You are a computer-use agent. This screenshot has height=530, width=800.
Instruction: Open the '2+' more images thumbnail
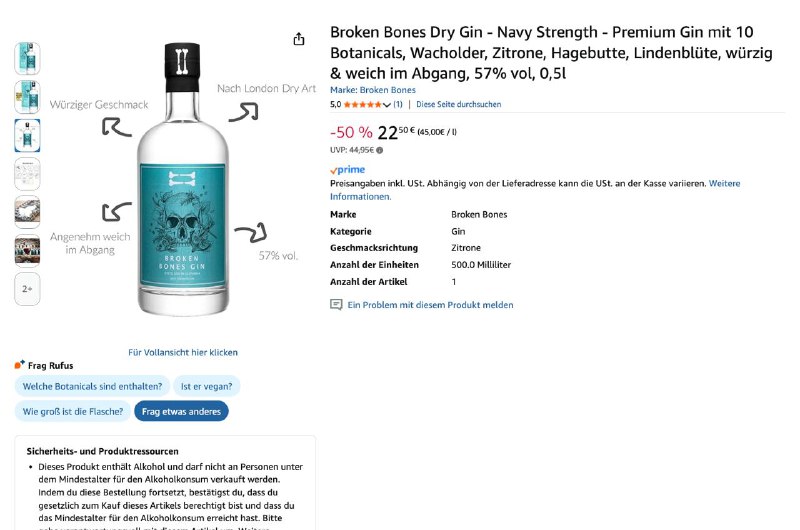click(x=28, y=289)
